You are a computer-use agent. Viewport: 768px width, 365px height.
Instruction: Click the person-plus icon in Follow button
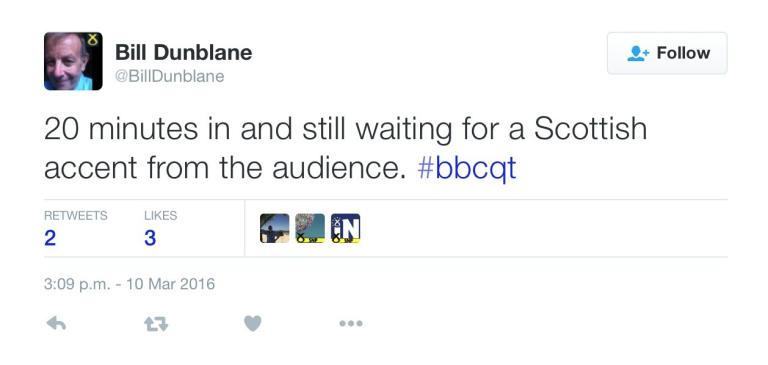pyautogui.click(x=638, y=53)
